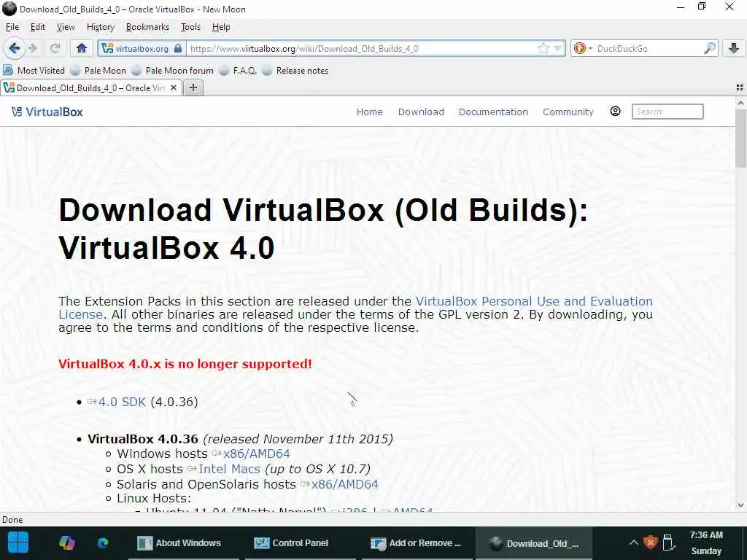Click the virtualbox.org site identity badge
747x560 pixels.
[142, 49]
